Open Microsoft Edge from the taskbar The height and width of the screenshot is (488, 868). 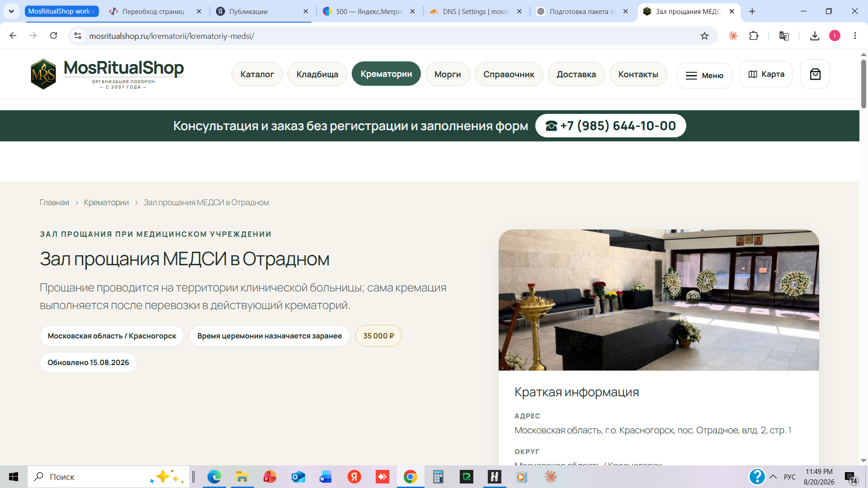[x=214, y=477]
